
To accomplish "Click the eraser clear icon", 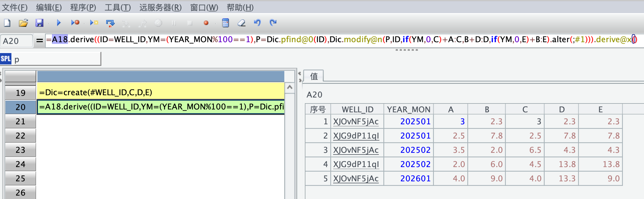I will 241,23.
